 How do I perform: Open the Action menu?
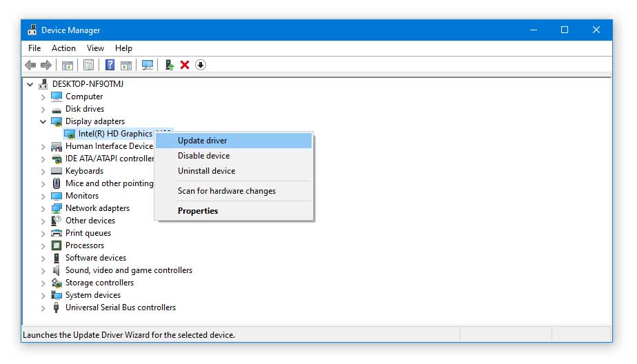(63, 48)
